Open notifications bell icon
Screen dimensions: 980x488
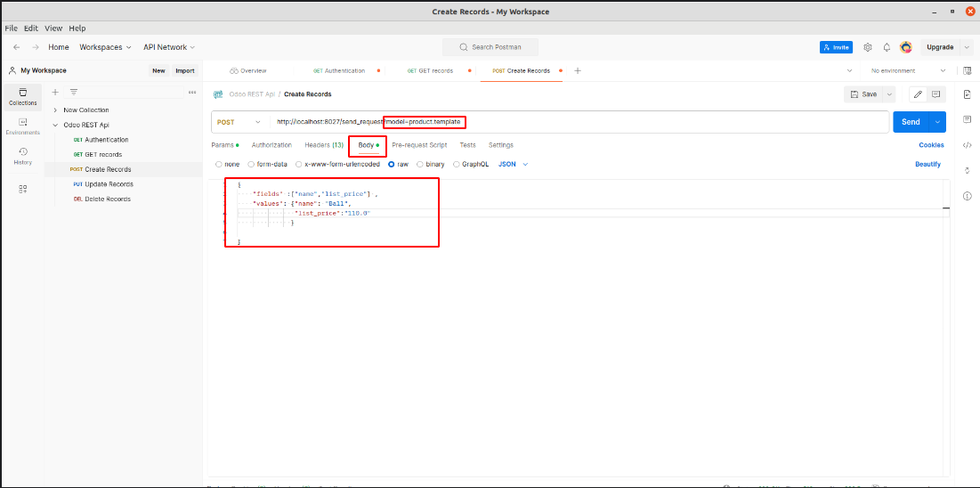point(887,47)
